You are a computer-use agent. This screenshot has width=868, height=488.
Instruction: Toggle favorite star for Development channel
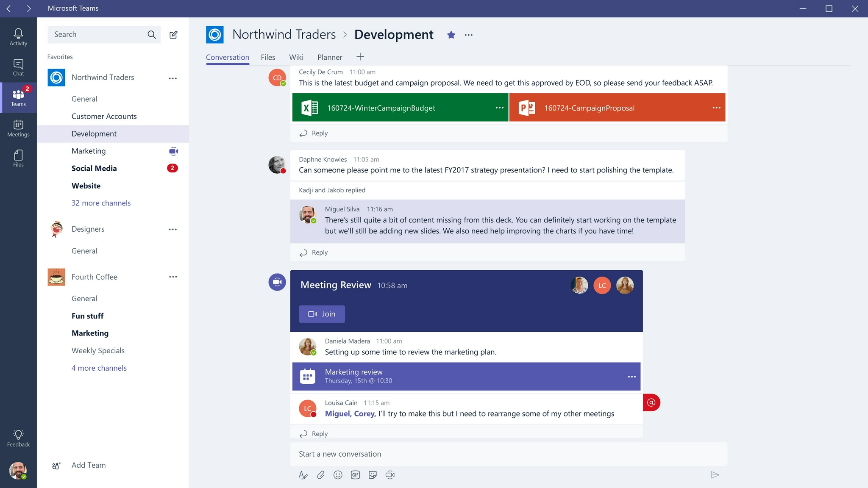pyautogui.click(x=451, y=35)
